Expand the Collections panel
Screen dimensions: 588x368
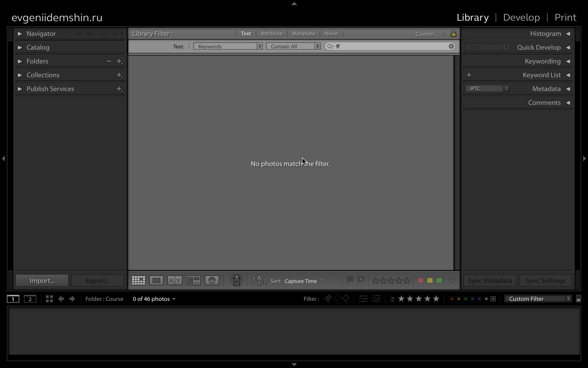(x=20, y=75)
